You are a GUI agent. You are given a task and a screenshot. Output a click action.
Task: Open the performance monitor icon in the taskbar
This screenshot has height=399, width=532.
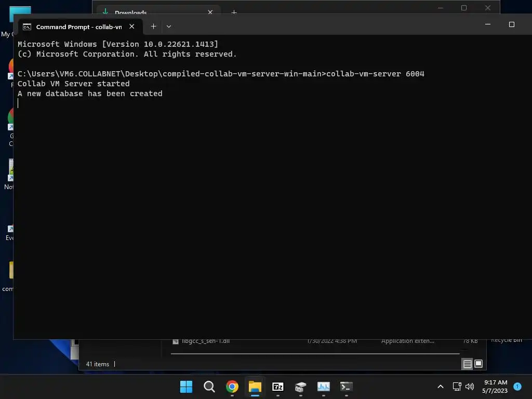coord(323,387)
